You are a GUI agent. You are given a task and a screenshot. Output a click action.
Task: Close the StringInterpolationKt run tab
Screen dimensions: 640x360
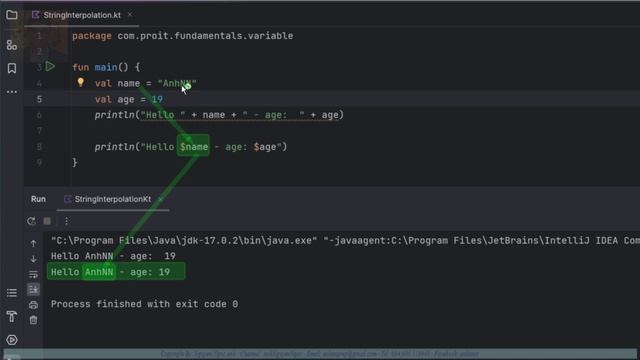click(160, 199)
